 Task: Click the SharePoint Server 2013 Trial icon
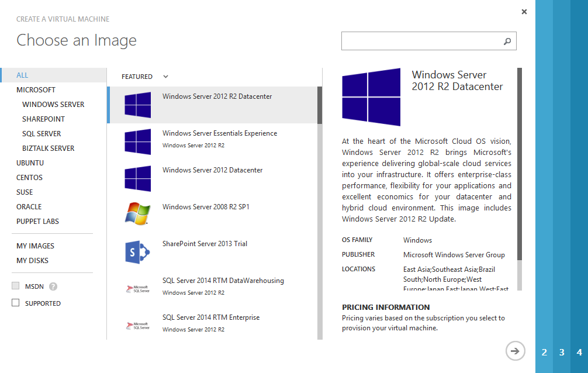coord(137,252)
